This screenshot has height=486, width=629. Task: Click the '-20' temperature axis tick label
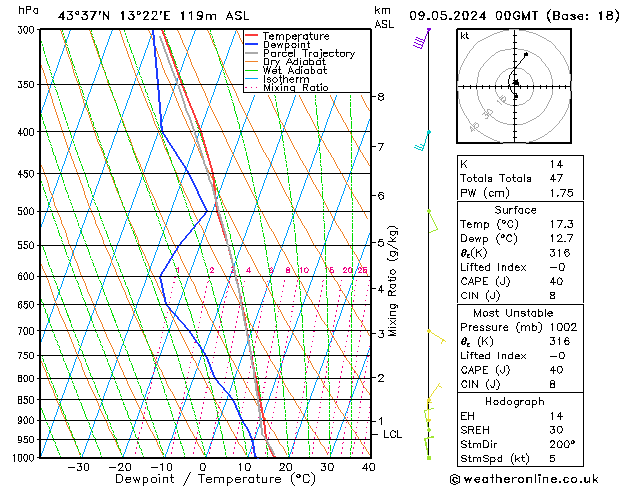[x=120, y=467]
